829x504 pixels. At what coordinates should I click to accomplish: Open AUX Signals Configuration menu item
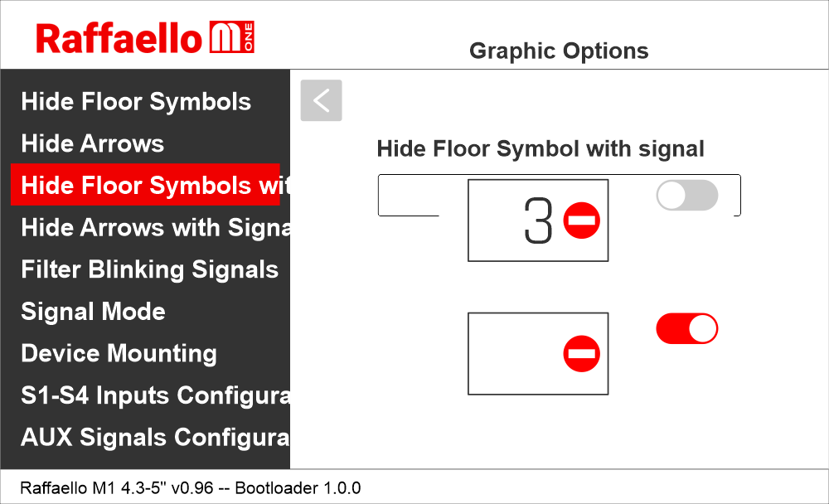point(154,437)
